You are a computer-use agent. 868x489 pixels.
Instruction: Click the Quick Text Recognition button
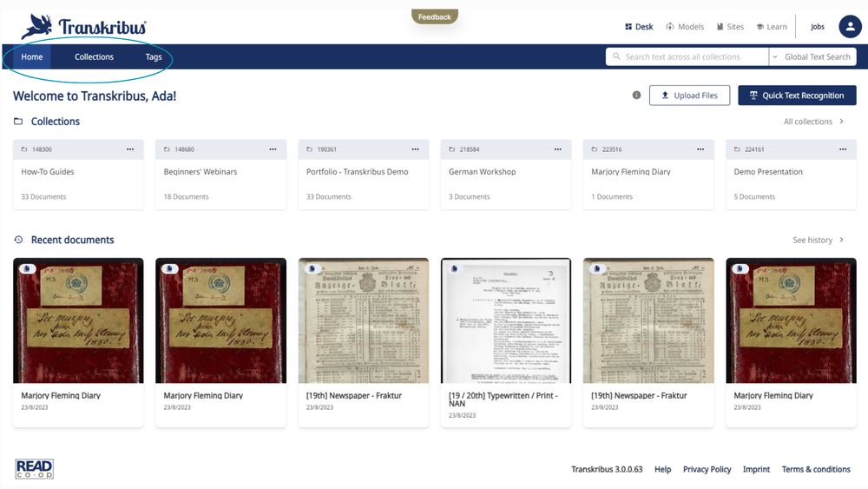(797, 96)
